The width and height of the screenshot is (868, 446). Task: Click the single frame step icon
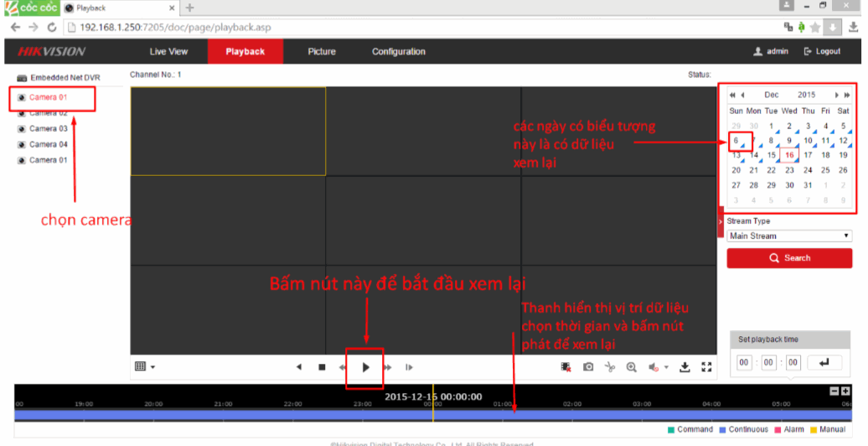click(409, 367)
